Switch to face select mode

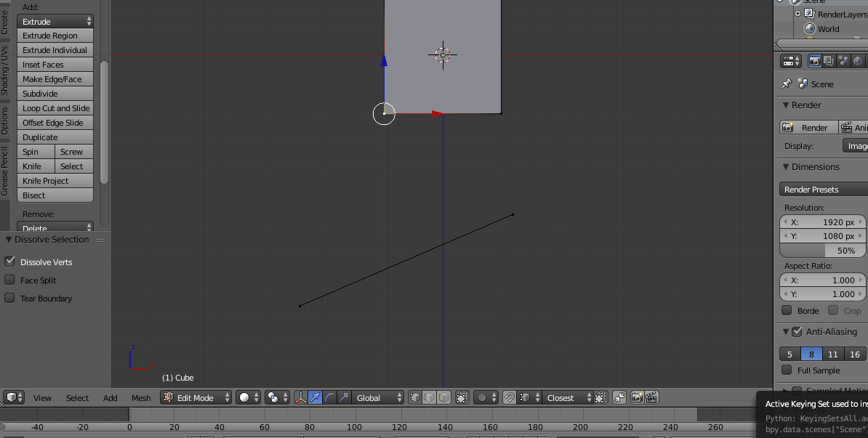[x=443, y=397]
